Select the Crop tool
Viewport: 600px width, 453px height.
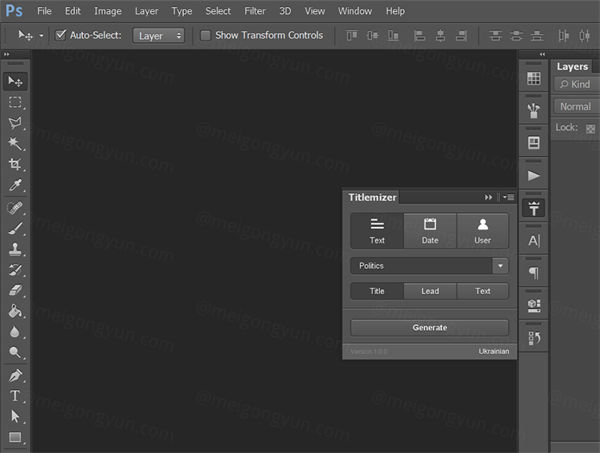pos(15,165)
